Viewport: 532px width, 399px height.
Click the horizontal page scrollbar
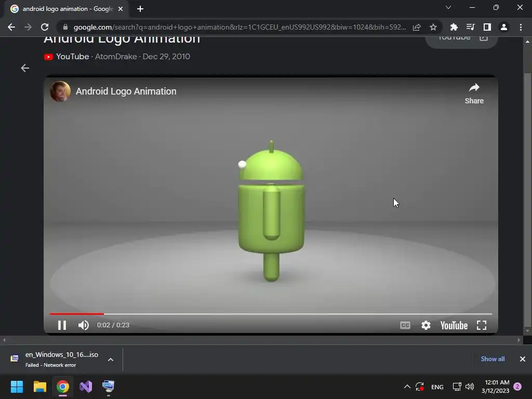[x=261, y=340]
